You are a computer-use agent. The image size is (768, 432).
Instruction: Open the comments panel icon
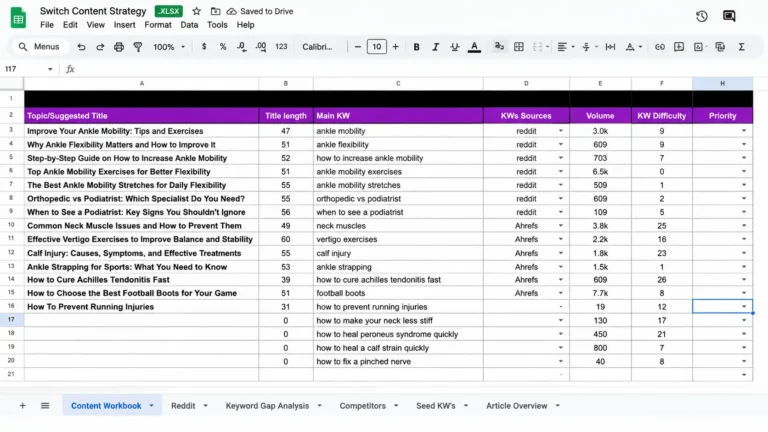coord(729,16)
